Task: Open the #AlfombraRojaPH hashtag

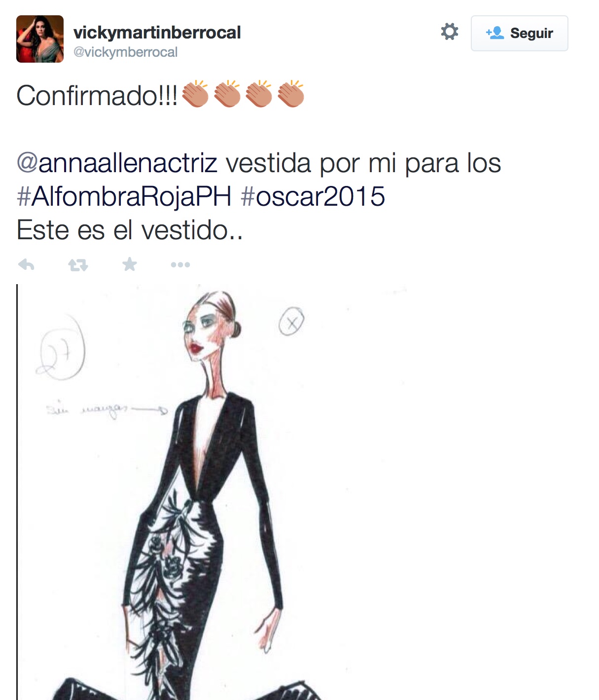Action: (124, 196)
